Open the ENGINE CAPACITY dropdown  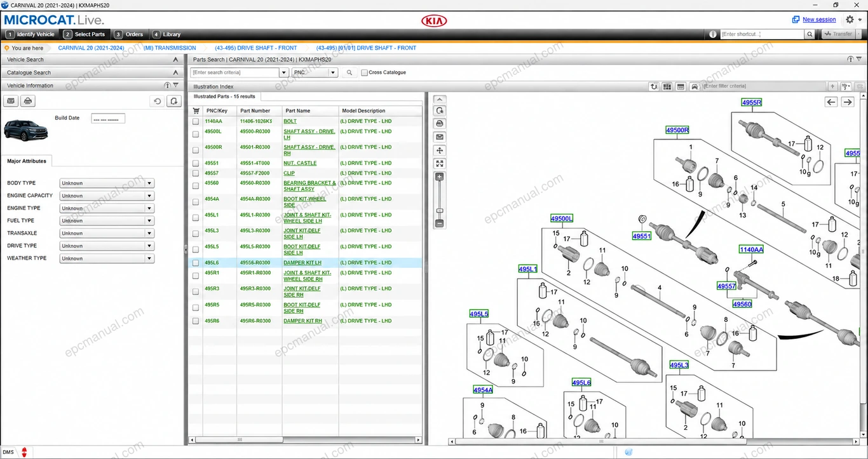coord(107,196)
